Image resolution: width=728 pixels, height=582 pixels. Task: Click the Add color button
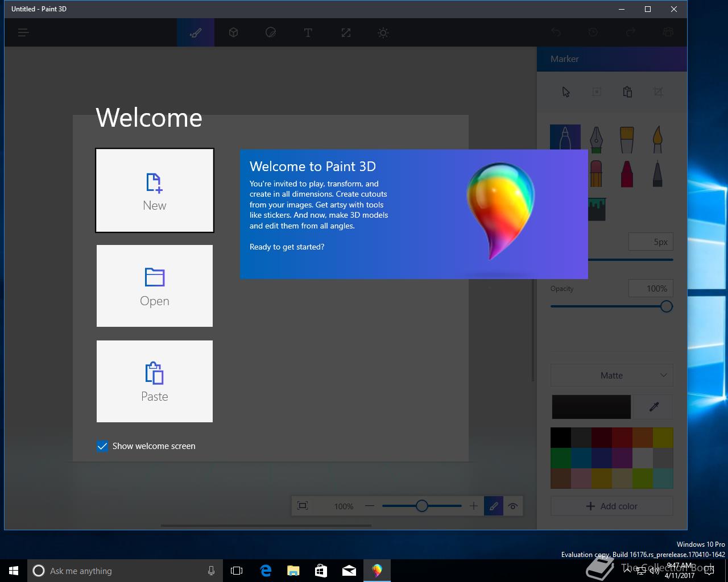[612, 506]
